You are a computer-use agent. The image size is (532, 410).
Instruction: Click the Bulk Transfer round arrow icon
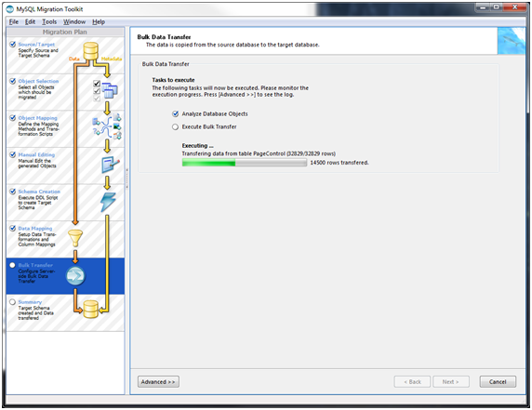tap(75, 276)
